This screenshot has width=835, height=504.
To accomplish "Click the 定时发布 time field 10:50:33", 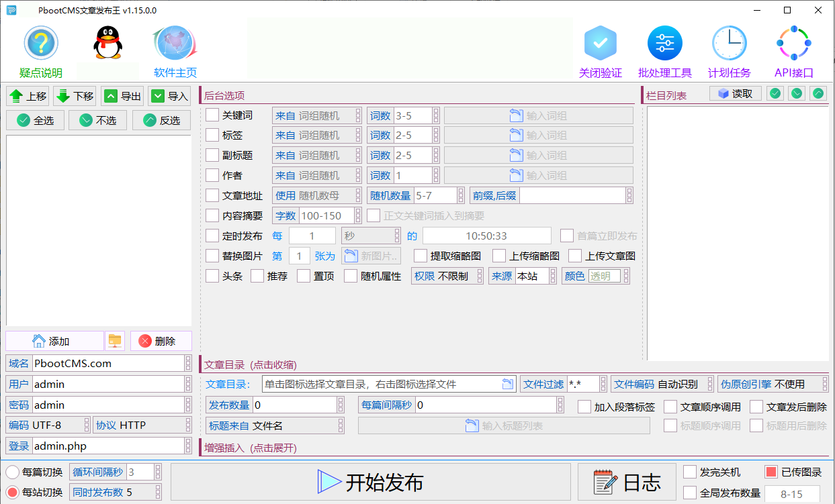I will tap(486, 236).
